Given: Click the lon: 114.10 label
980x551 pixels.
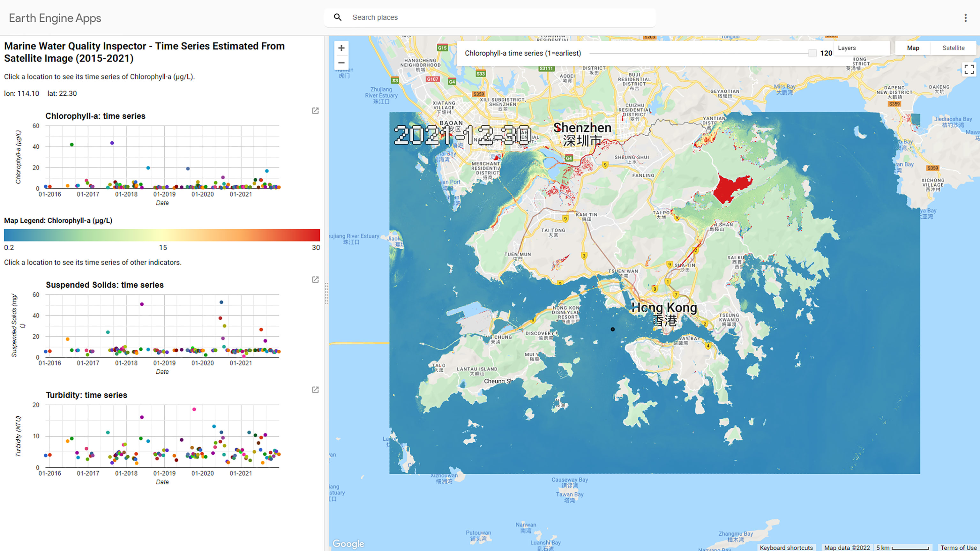Looking at the screenshot, I should [x=22, y=93].
